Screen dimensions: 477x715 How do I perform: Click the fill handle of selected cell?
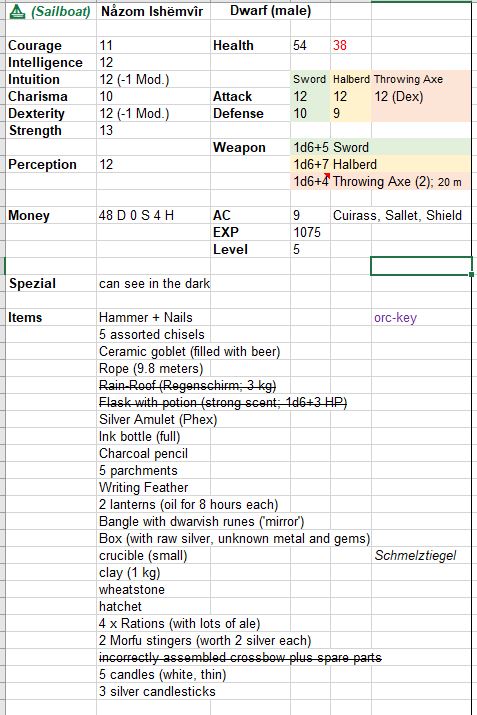pyautogui.click(x=471, y=275)
